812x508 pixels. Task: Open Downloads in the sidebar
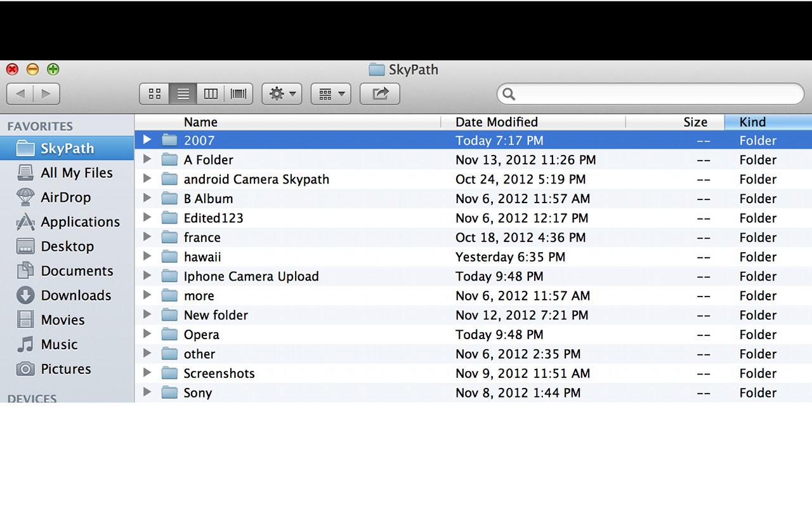[x=75, y=295]
